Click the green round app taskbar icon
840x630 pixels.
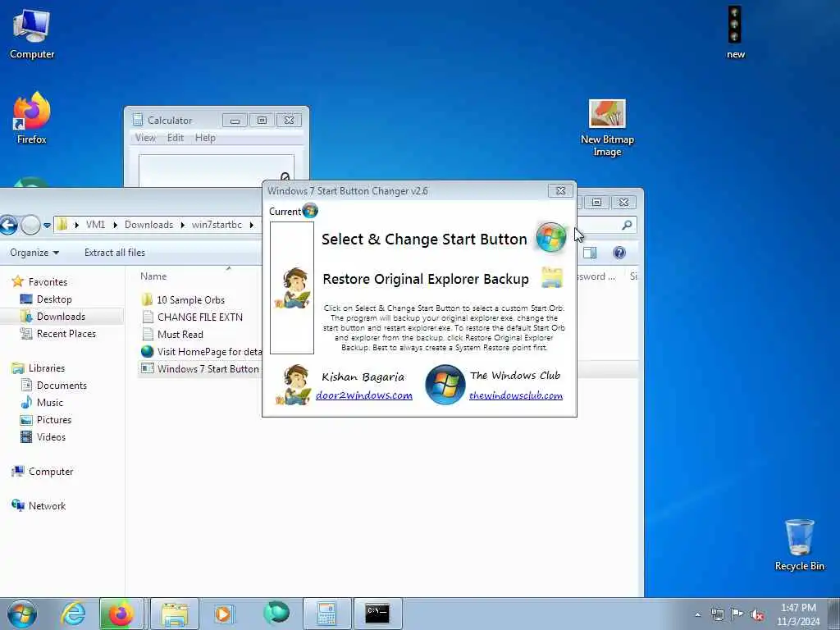(x=276, y=613)
